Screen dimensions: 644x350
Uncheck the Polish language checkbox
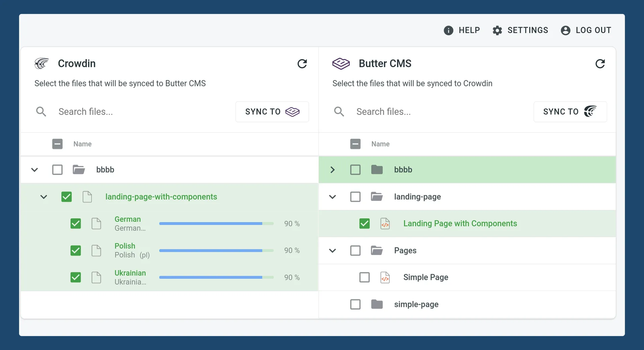pos(75,251)
